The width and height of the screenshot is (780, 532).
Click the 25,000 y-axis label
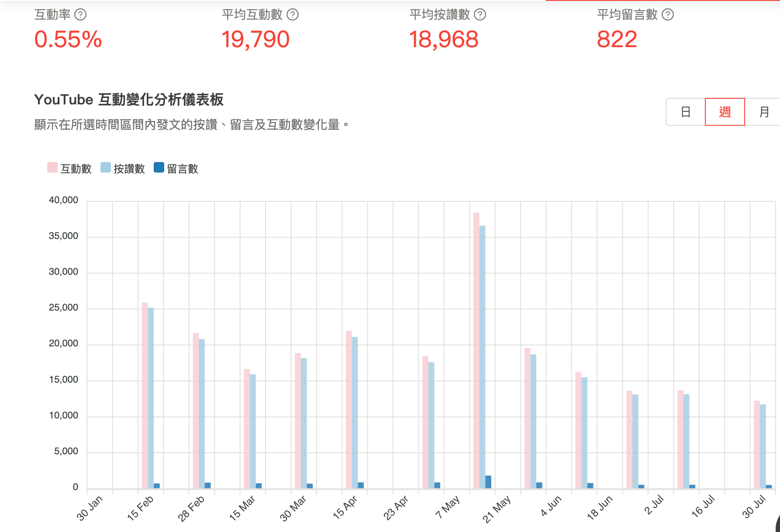pyautogui.click(x=63, y=307)
